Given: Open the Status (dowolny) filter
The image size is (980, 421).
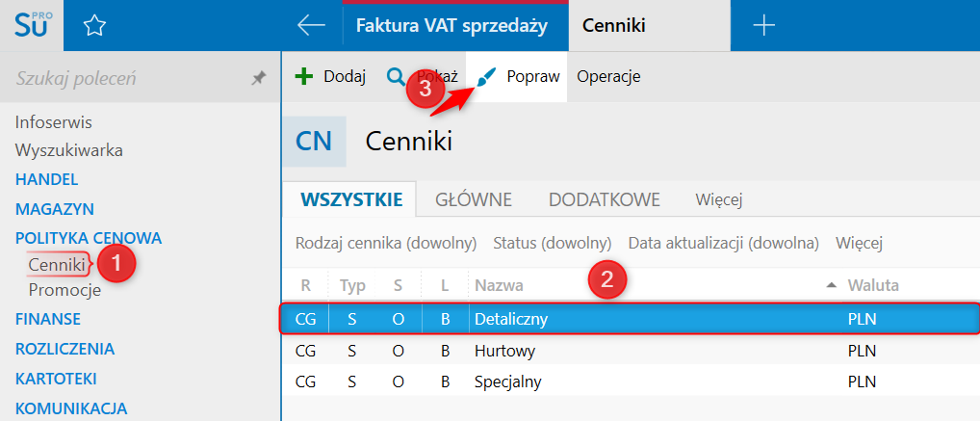Looking at the screenshot, I should pyautogui.click(x=553, y=243).
